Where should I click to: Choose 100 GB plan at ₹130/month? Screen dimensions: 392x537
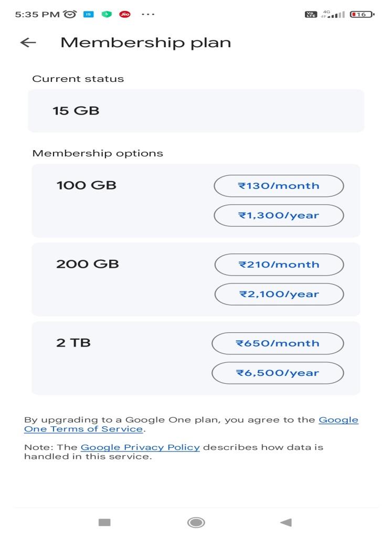tap(279, 186)
